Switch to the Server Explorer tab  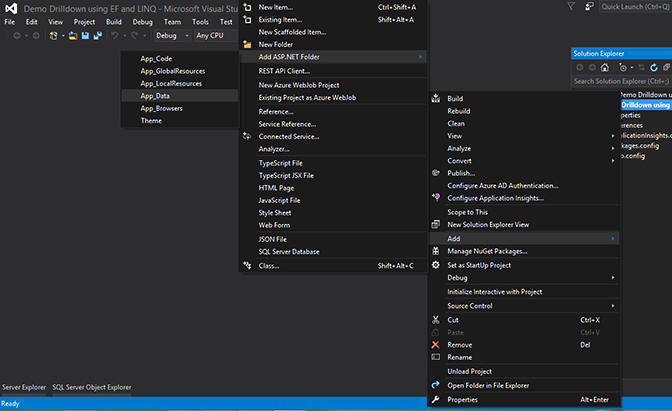click(x=24, y=387)
